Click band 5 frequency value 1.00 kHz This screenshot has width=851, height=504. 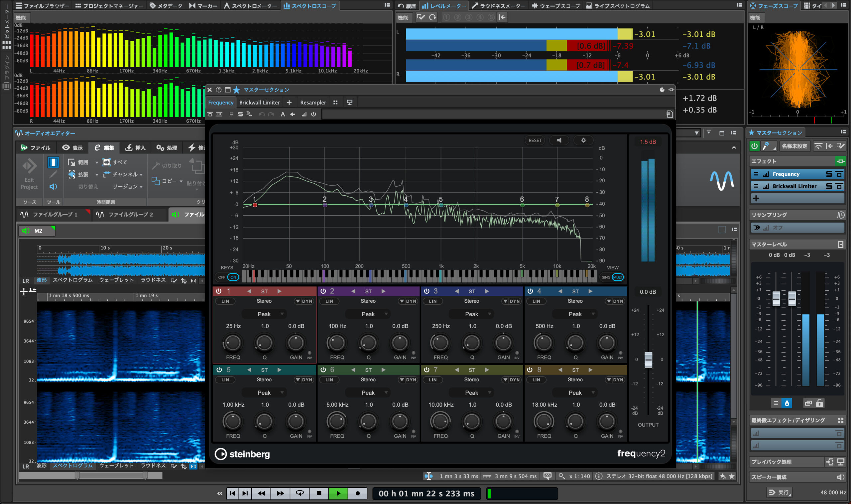[x=233, y=404]
